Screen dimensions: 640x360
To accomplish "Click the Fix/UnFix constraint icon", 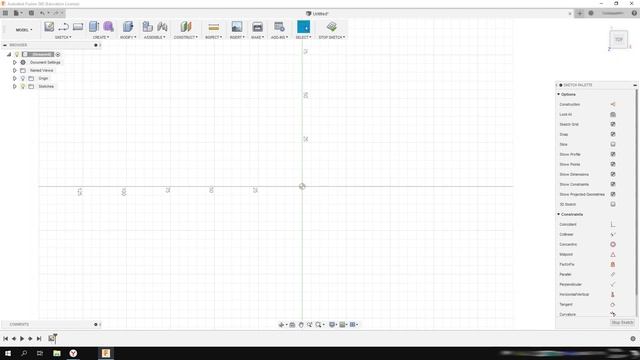I will pyautogui.click(x=613, y=264).
